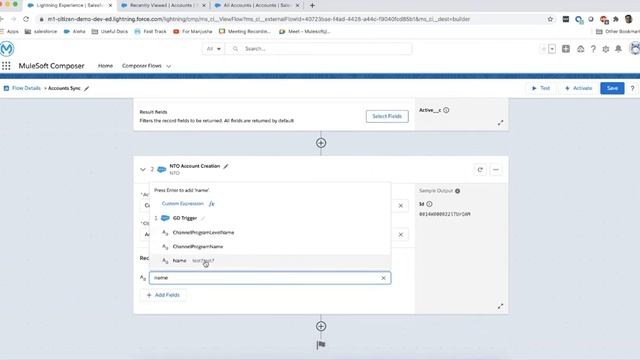Remove the second field value with X

pyautogui.click(x=400, y=235)
